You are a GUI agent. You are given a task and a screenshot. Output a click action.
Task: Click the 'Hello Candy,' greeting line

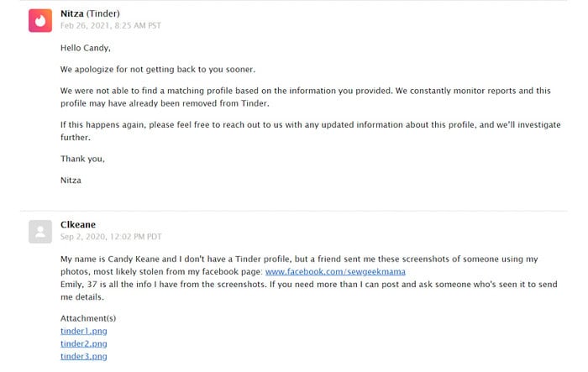[86, 48]
